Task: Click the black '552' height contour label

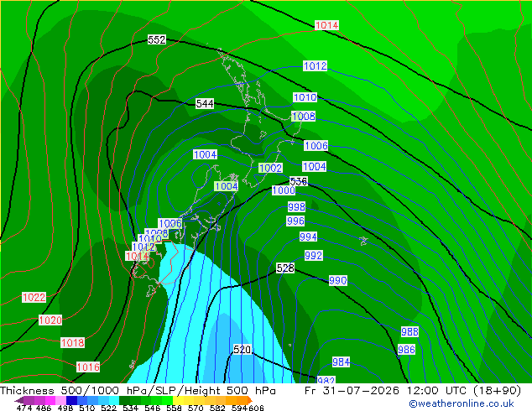Action: 157,39
